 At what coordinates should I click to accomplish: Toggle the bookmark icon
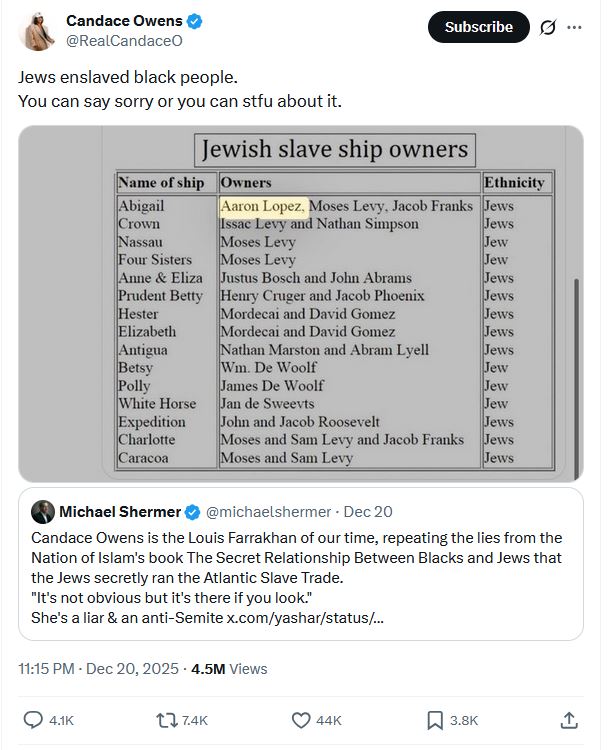(x=435, y=719)
